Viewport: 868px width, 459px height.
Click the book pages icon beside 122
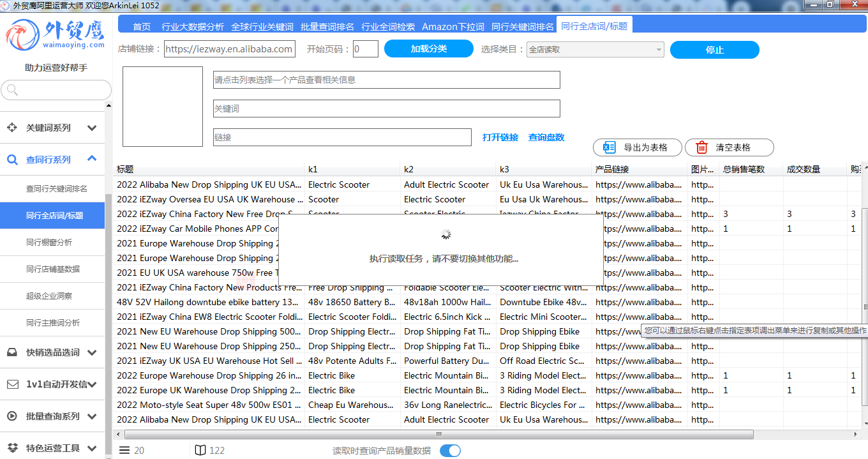point(200,450)
